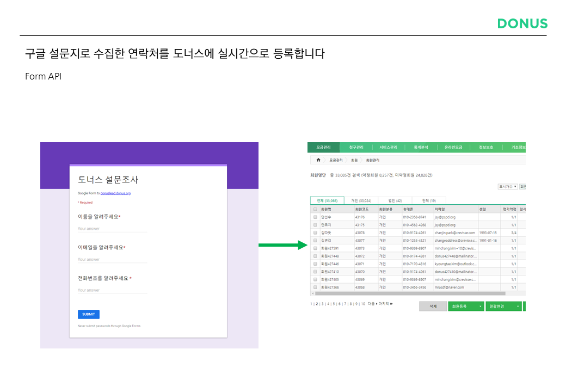Check the row for 회원427405
This screenshot has height=392, width=566.
pyautogui.click(x=315, y=279)
